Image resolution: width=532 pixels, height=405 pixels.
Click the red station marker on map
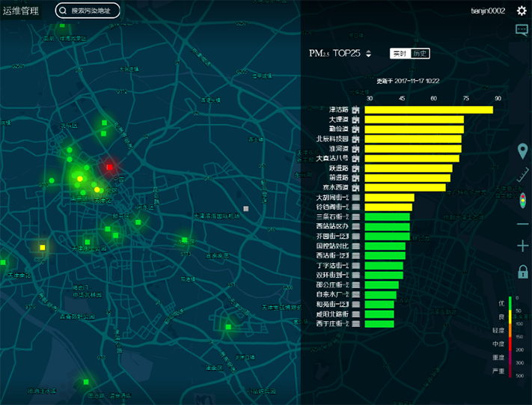pyautogui.click(x=110, y=167)
